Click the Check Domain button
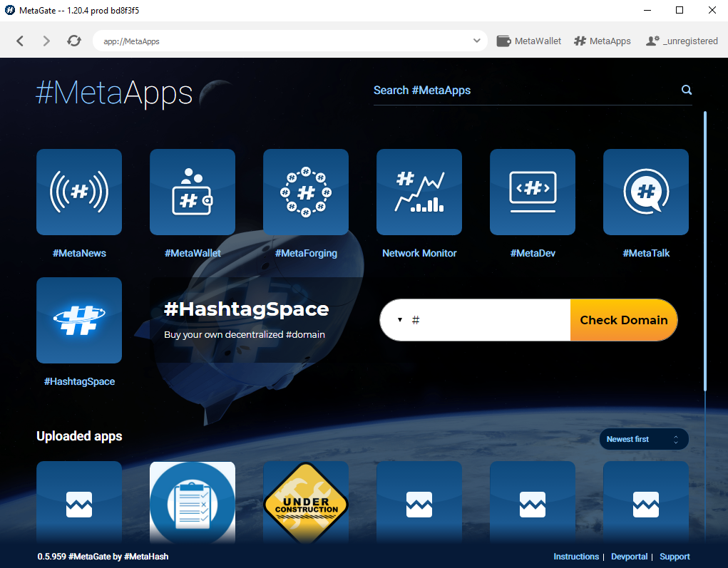 [x=623, y=320]
